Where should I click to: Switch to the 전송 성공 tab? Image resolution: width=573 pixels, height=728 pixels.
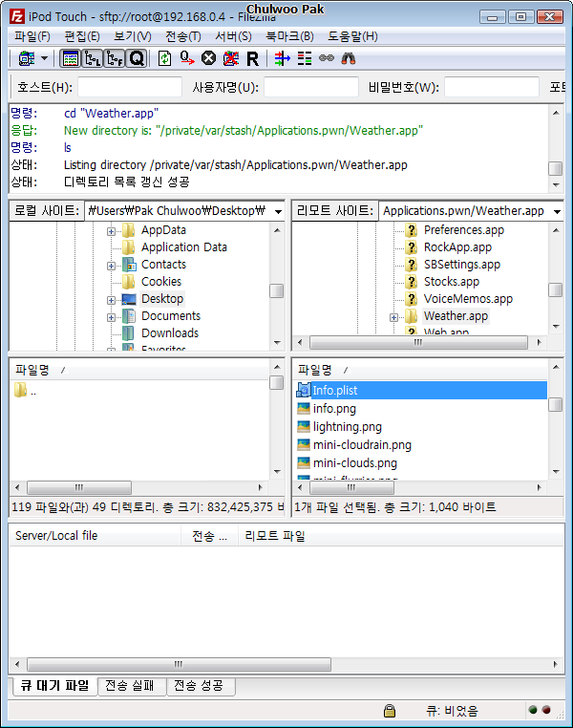pyautogui.click(x=199, y=685)
